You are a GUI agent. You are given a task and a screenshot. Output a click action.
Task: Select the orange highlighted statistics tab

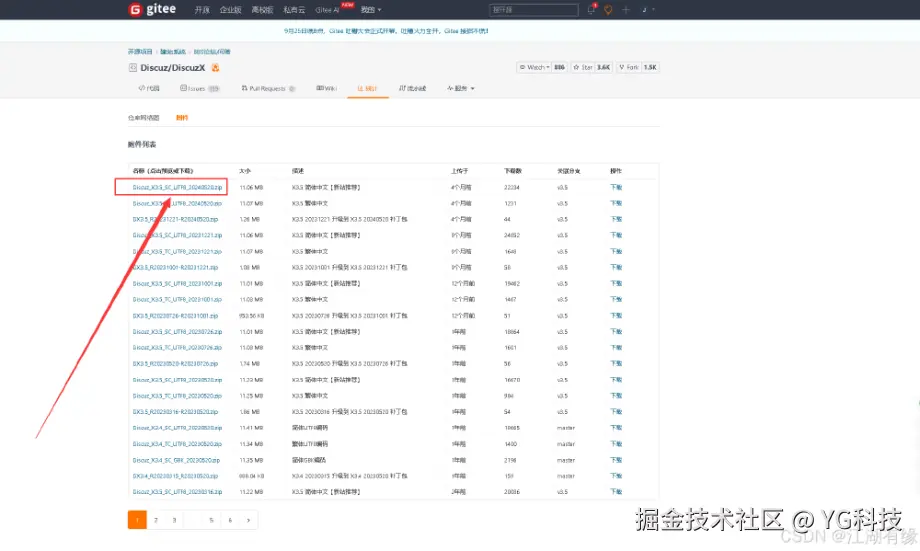click(x=368, y=89)
